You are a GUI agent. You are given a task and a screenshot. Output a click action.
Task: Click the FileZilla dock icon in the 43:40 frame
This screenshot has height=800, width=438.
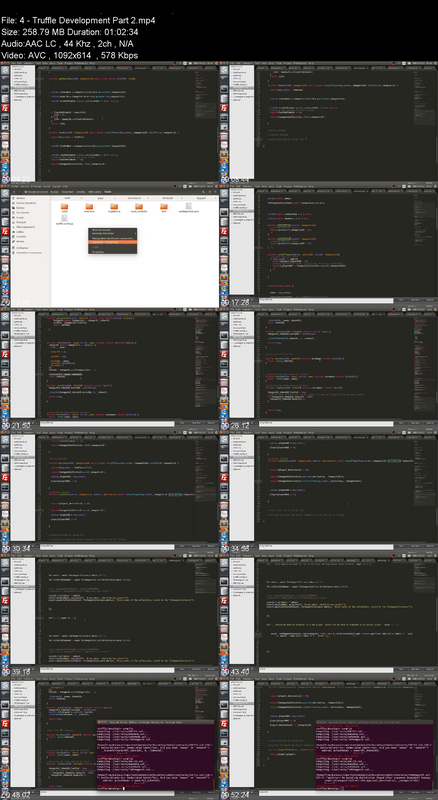pyautogui.click(x=224, y=601)
